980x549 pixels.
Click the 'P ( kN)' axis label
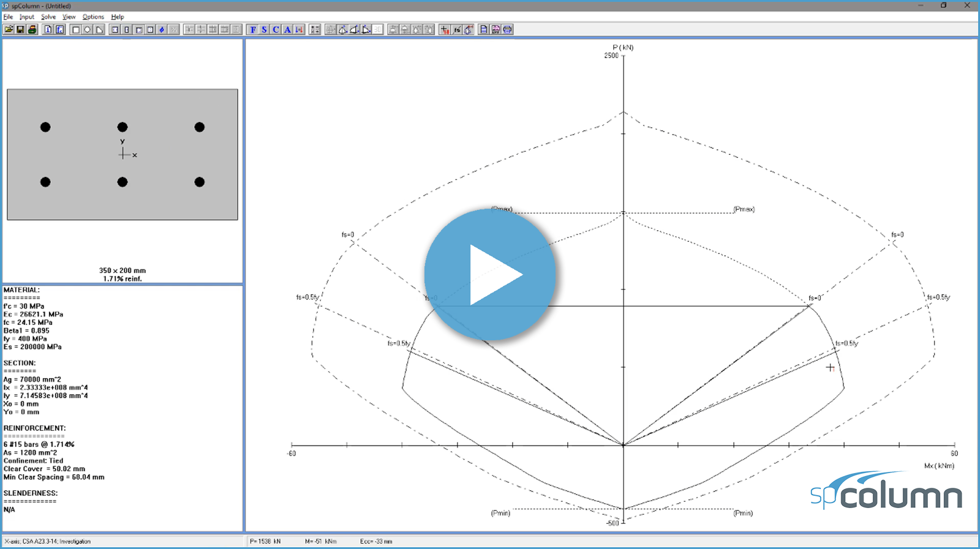(623, 47)
